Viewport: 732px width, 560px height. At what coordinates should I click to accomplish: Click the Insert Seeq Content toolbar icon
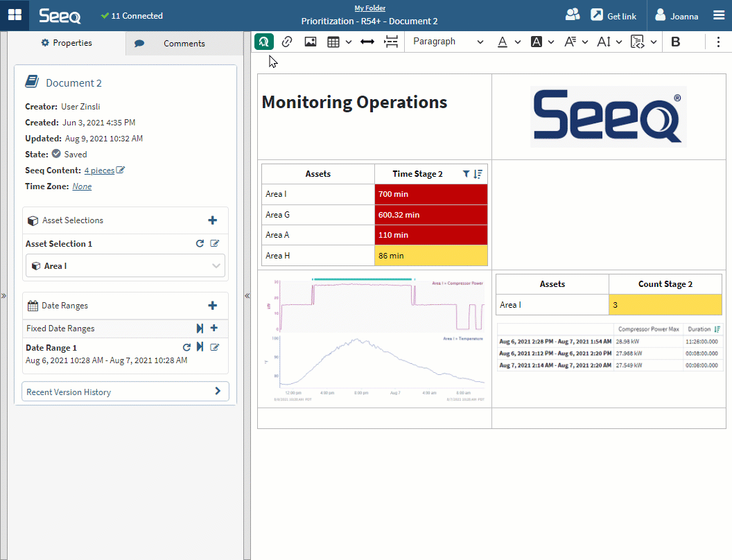[x=263, y=42]
